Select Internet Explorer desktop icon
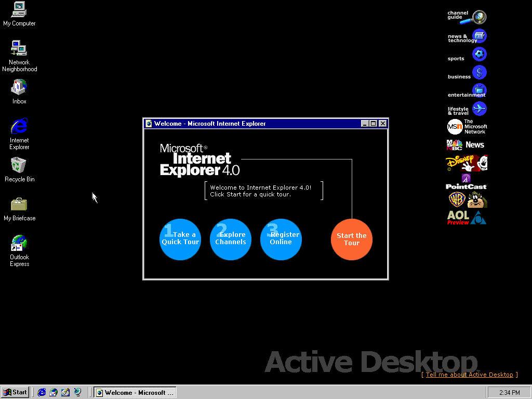 pos(19,134)
